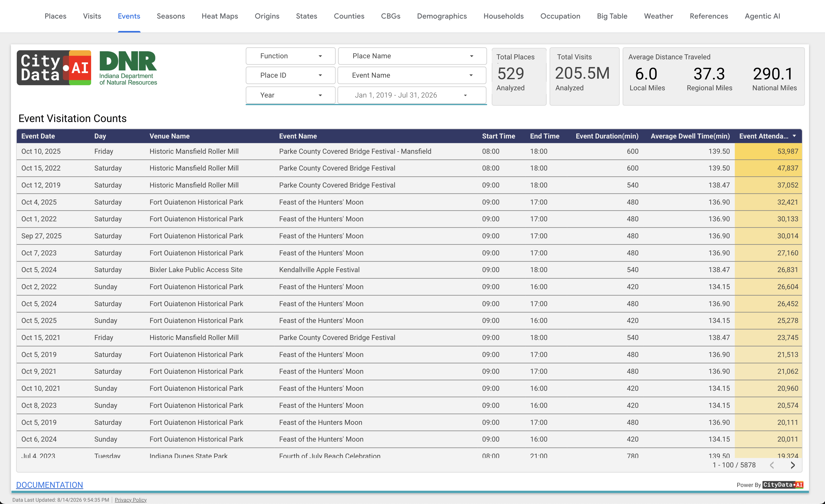Go to next page of event table
The height and width of the screenshot is (504, 825).
tap(792, 465)
